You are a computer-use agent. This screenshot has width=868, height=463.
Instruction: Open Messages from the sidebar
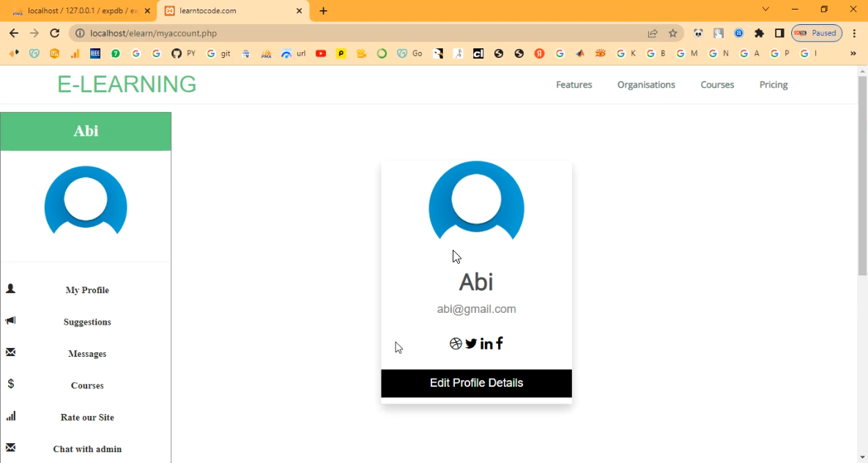point(87,354)
